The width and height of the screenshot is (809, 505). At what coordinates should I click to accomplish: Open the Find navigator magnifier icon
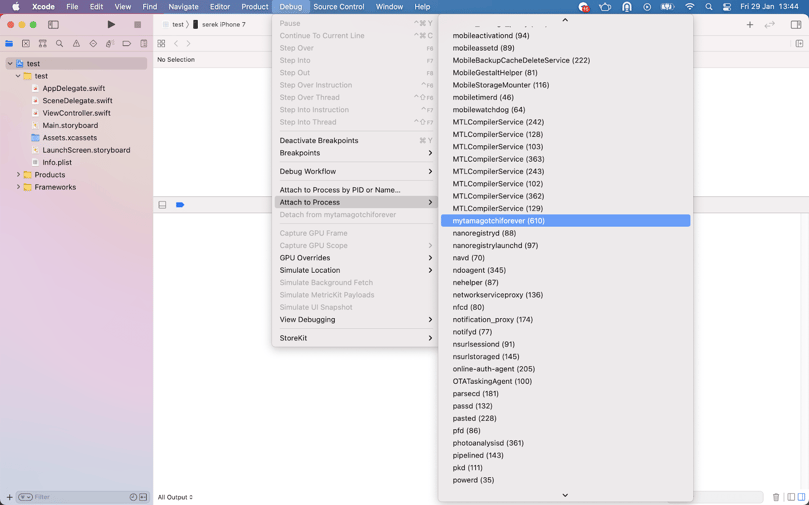click(59, 44)
